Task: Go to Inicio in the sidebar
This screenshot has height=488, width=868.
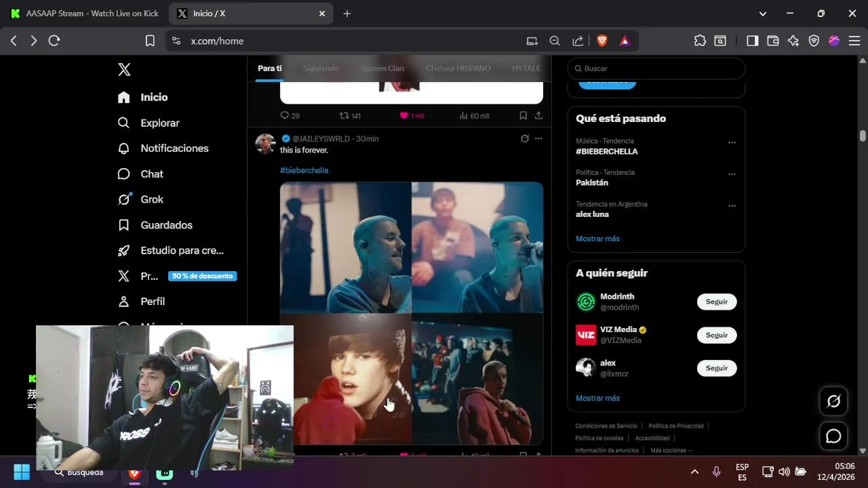Action: tap(143, 97)
